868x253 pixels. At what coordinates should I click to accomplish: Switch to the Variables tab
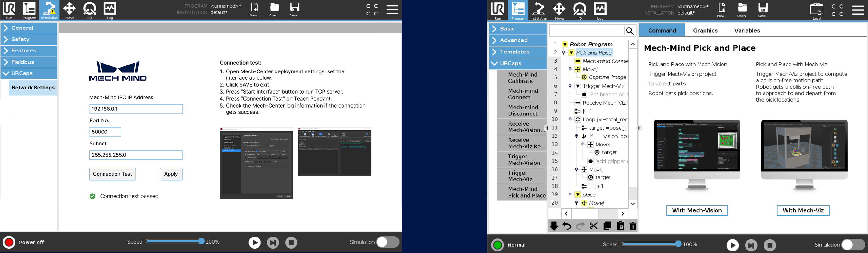(x=747, y=30)
